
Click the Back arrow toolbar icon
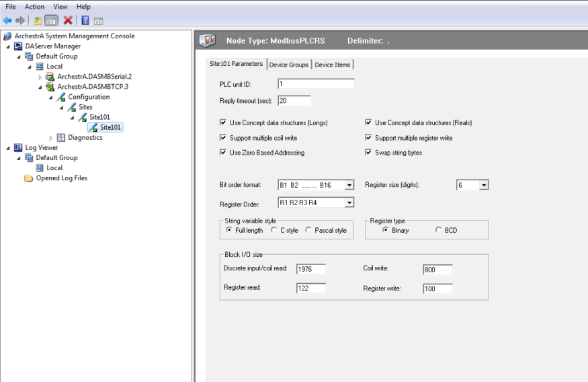pyautogui.click(x=7, y=20)
